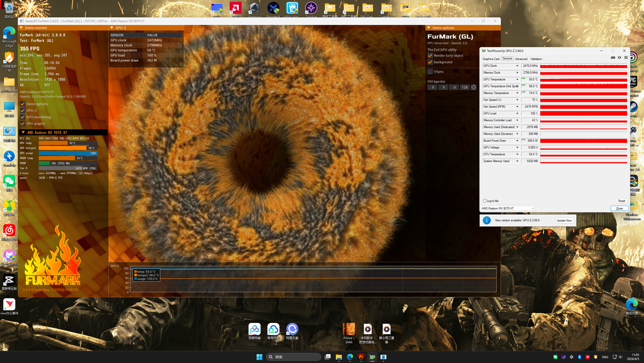Click the first OSI bgcolor red value field
This screenshot has height=363, width=644.
click(432, 87)
